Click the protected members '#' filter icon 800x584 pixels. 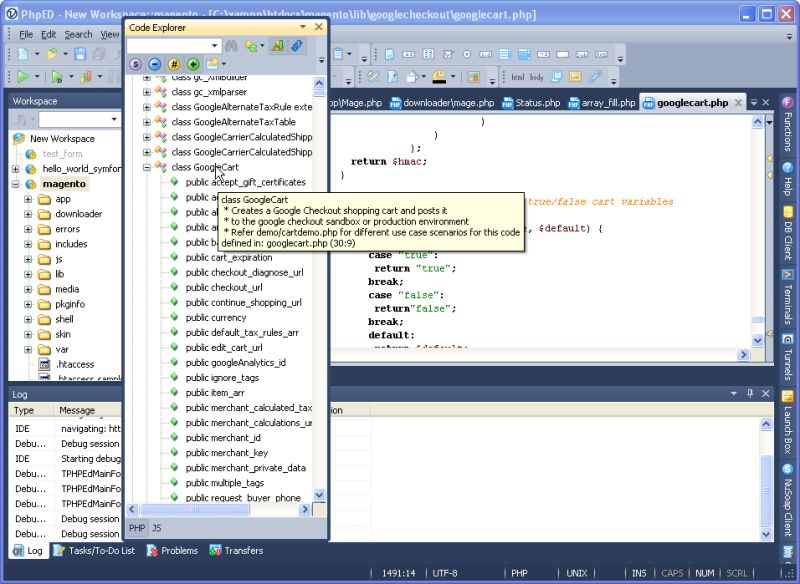172,63
